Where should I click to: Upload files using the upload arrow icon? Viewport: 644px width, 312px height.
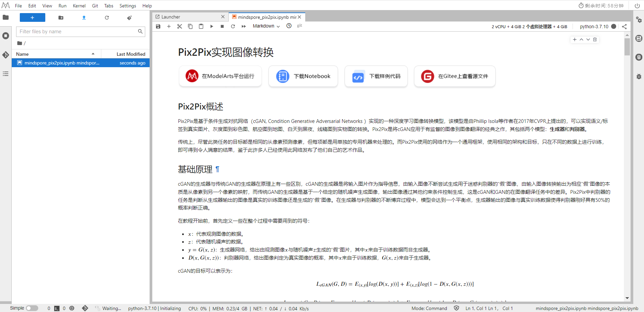tap(84, 17)
